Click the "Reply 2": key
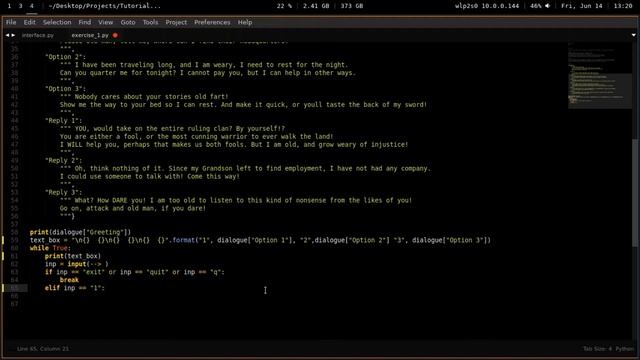Screen dimensions: 640x360 (x=64, y=160)
